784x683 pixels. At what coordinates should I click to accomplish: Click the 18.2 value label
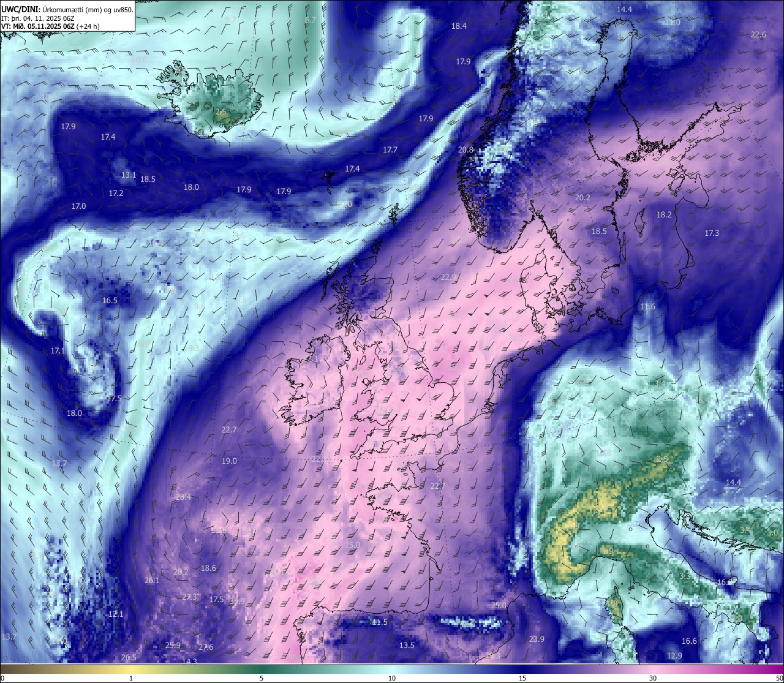(x=664, y=214)
